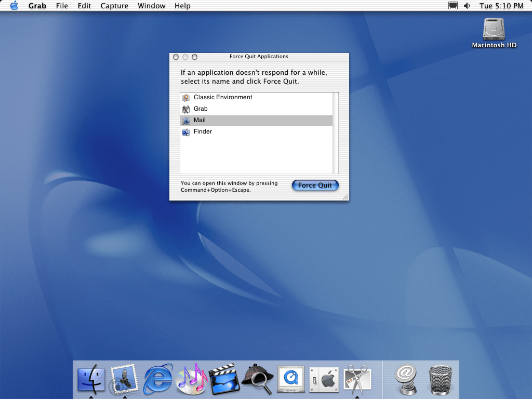This screenshot has height=399, width=532.
Task: Click the Force Quit button
Action: click(x=315, y=185)
